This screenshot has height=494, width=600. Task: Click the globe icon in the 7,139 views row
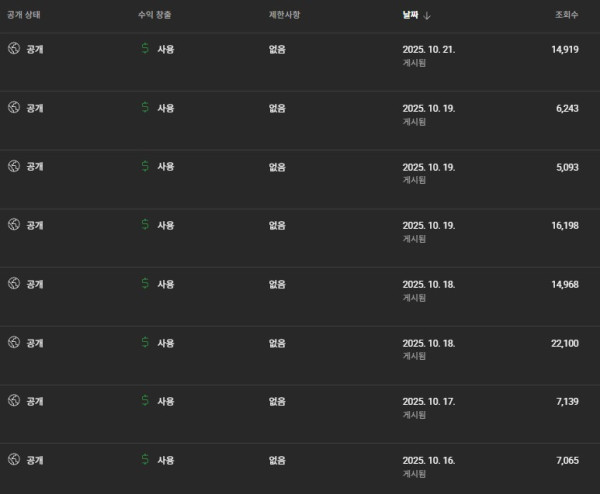[x=14, y=401]
